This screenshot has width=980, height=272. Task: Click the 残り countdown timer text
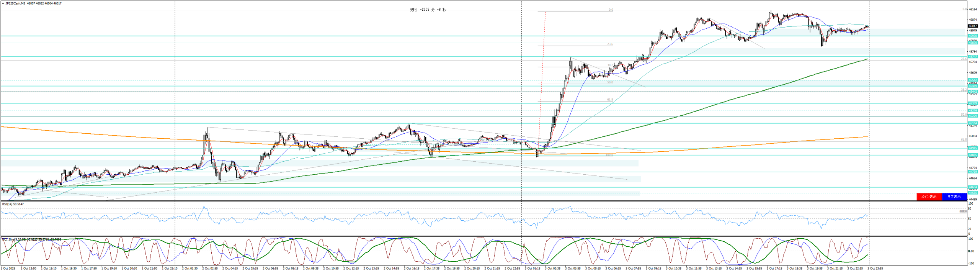pyautogui.click(x=428, y=10)
